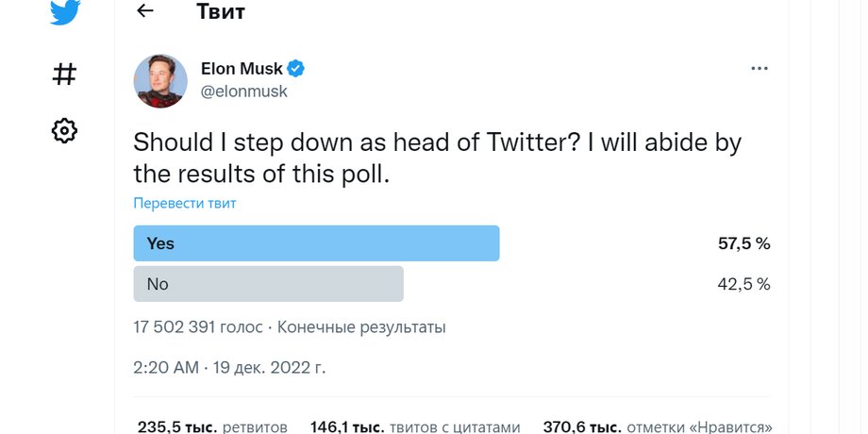Screen dimensions: 868x434
Task: View the 235,5 тыс. retweets list
Action: click(212, 426)
